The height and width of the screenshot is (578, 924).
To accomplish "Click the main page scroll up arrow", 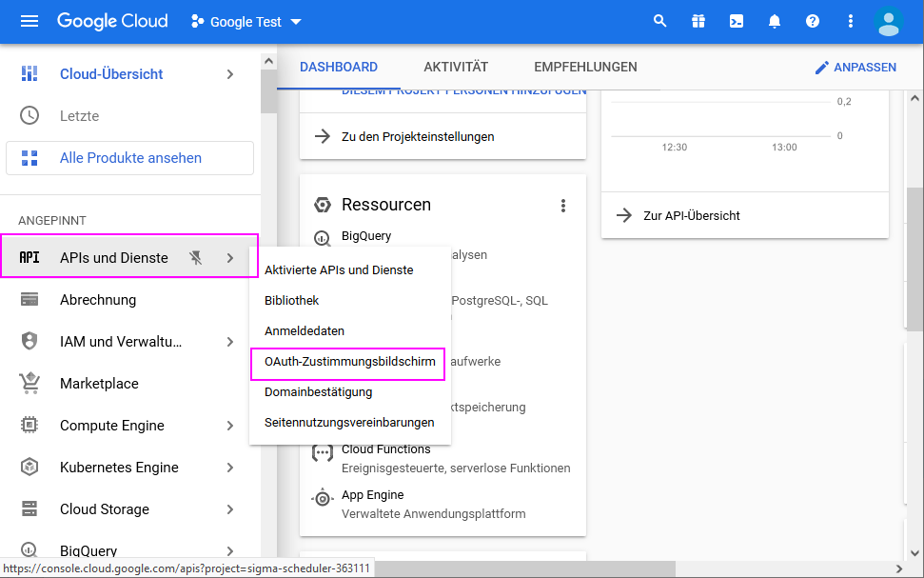I will 914,98.
